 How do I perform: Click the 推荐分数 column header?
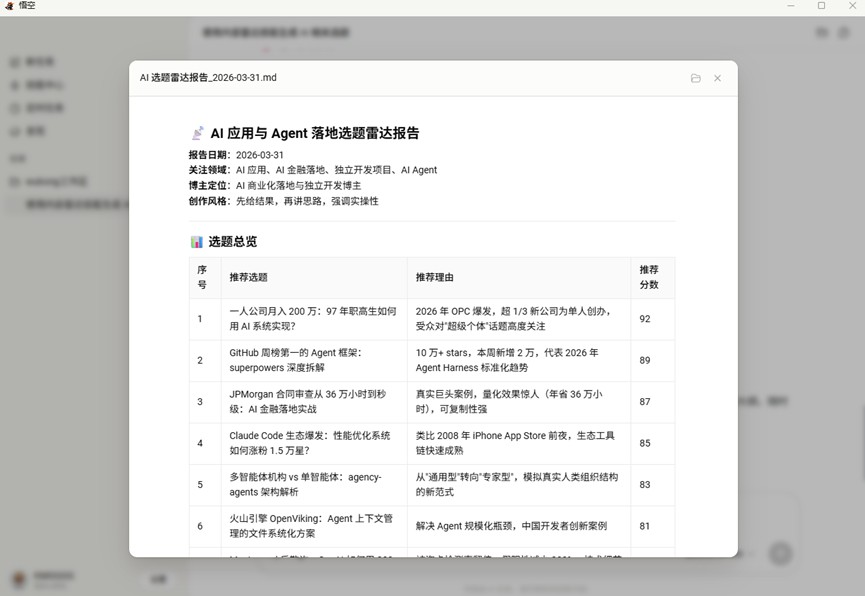(651, 277)
